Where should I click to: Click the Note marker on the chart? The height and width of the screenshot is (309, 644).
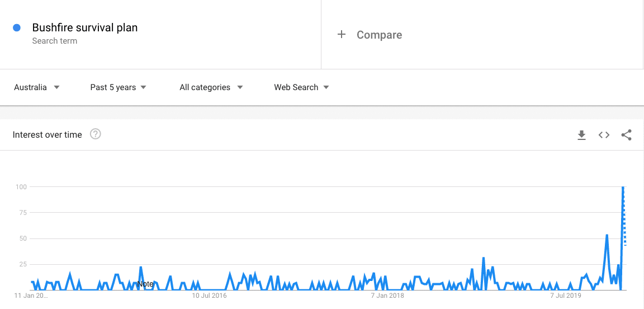[x=145, y=284]
